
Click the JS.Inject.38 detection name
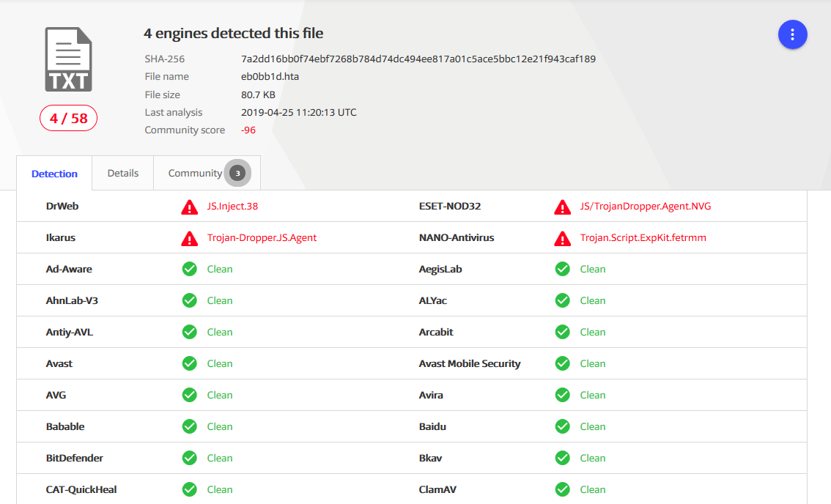point(232,206)
